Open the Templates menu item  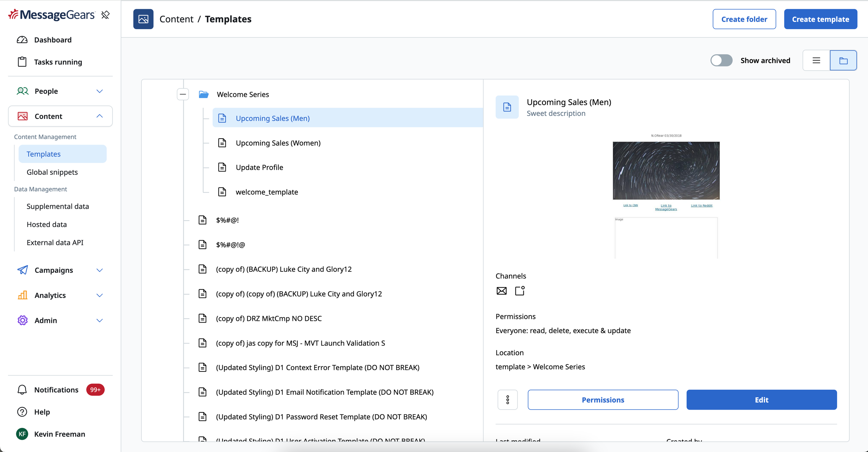pos(62,154)
